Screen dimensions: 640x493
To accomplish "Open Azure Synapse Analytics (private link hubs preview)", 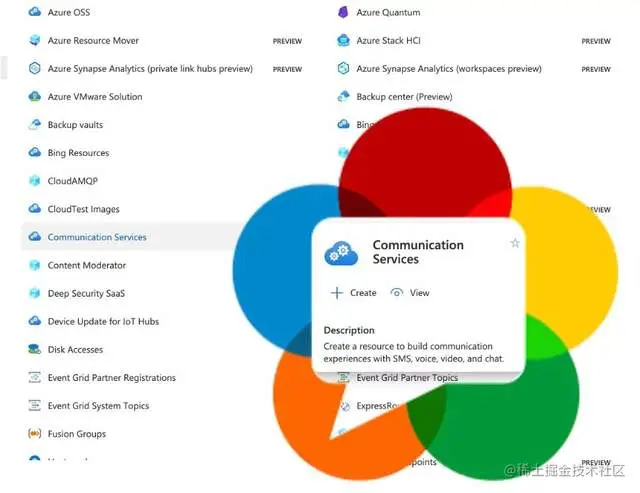I will pos(150,69).
